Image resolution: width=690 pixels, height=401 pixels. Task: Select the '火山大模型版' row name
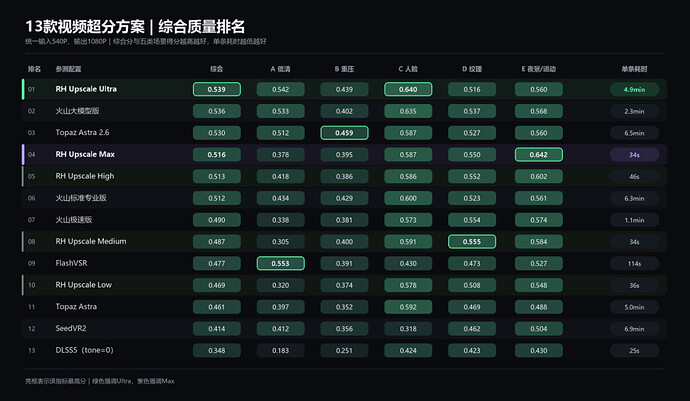coord(77,111)
